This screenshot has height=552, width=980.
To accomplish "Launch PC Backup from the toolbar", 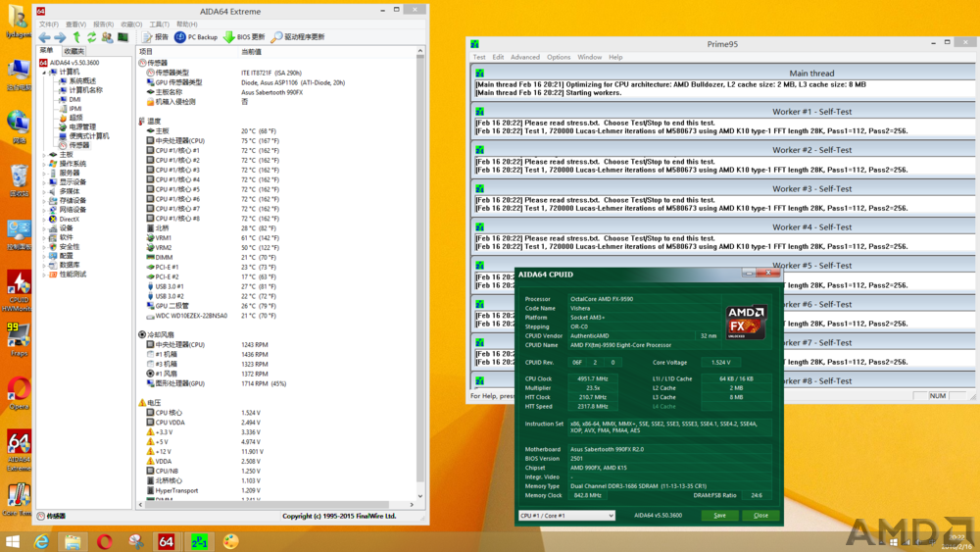I will [x=196, y=37].
